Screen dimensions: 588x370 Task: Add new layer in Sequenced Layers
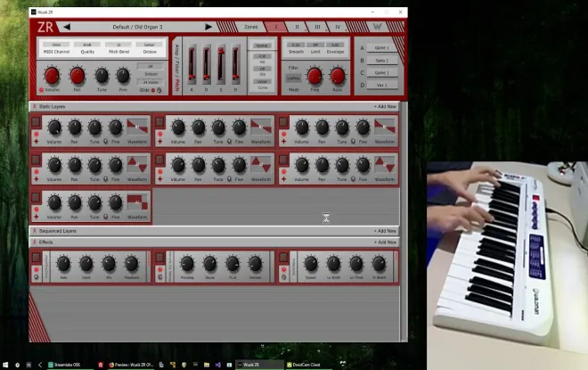[385, 231]
